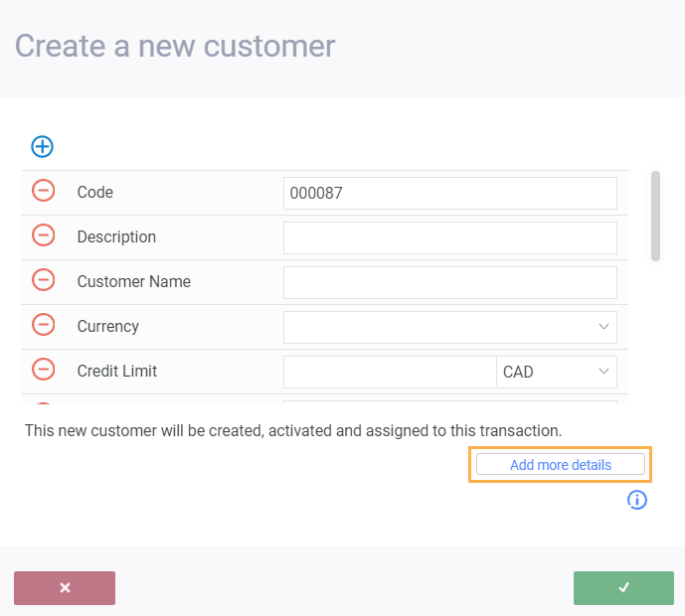Click the Customer Name input field
The image size is (685, 616).
pyautogui.click(x=449, y=282)
